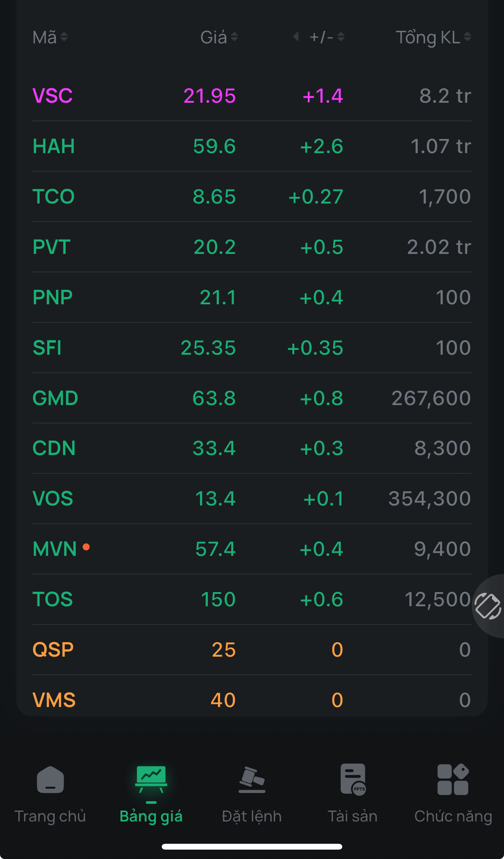504x859 pixels.
Task: Switch to the Đặt lệnh tab label
Action: (252, 816)
